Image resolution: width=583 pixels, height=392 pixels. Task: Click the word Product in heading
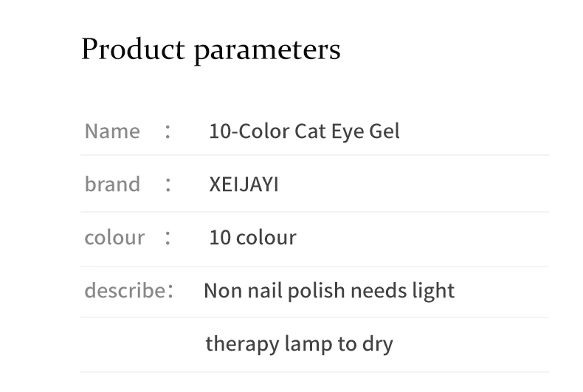tap(133, 48)
